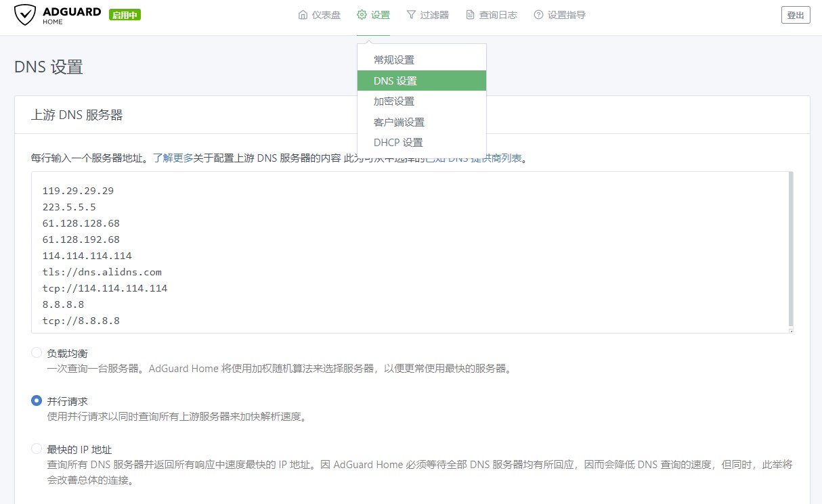Click the textarea resize handle corner

pos(789,329)
